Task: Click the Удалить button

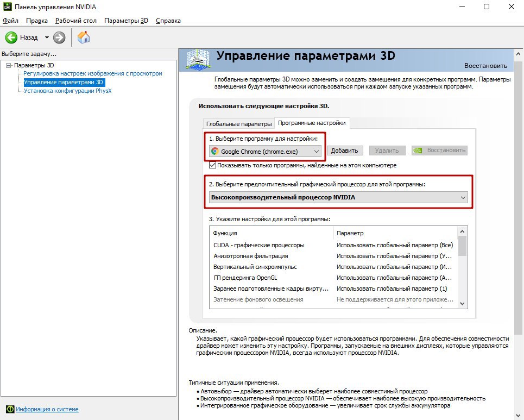Action: [387, 151]
